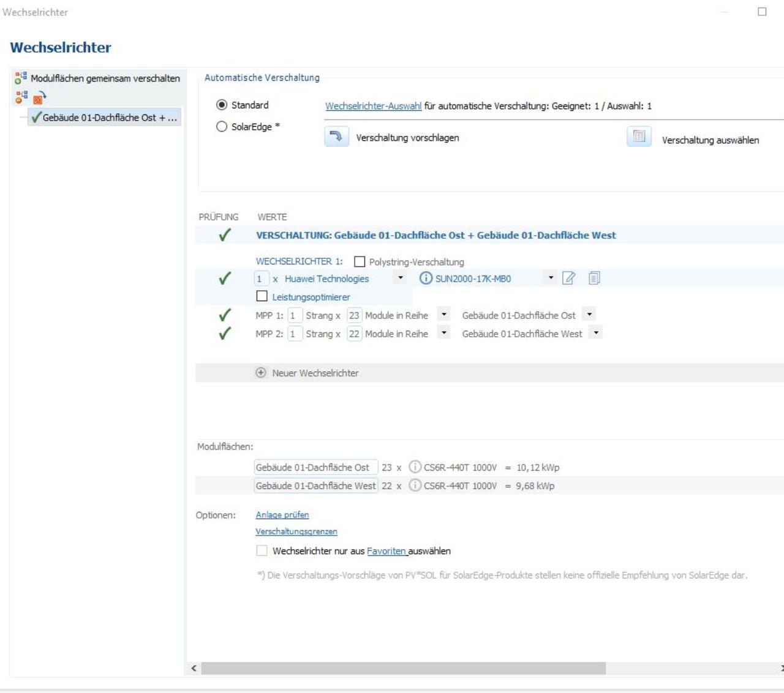
Task: Select the SolarEdge radio option
Action: (x=222, y=127)
